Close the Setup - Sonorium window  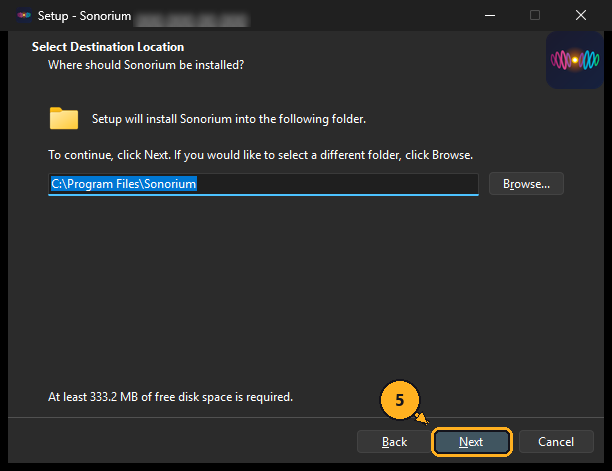click(581, 16)
